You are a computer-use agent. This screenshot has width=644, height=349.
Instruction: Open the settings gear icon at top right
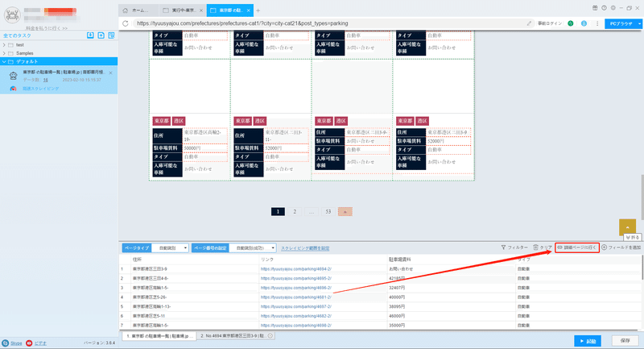[x=613, y=8]
